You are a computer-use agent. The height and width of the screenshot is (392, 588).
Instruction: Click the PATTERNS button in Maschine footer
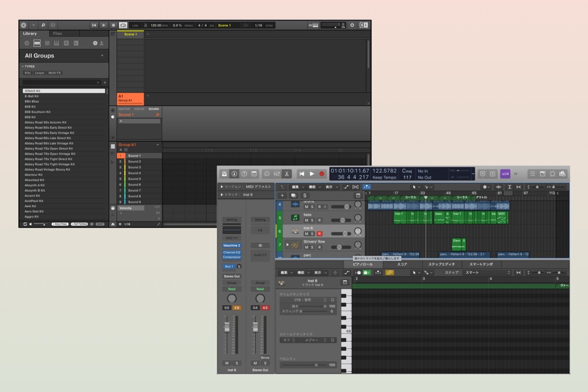click(x=79, y=224)
